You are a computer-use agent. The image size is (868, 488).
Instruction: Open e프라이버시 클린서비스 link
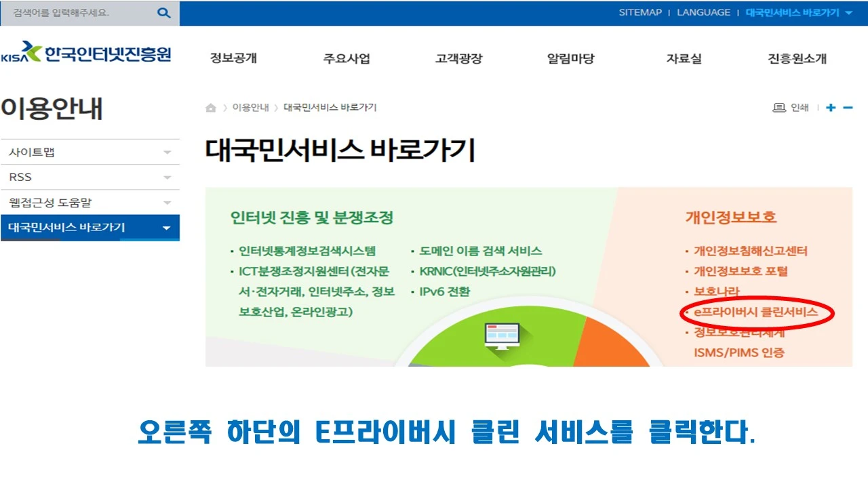(755, 312)
